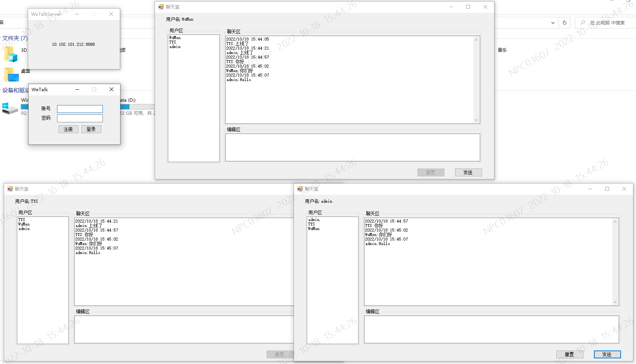Screen dimensions: 636x364
Task: Select admin in WuMen's user list
Action: pyautogui.click(x=175, y=47)
